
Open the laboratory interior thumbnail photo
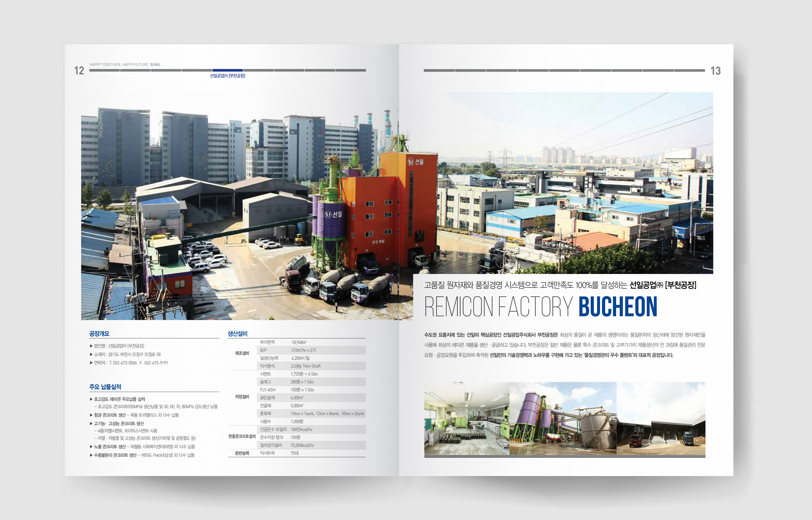click(467, 419)
